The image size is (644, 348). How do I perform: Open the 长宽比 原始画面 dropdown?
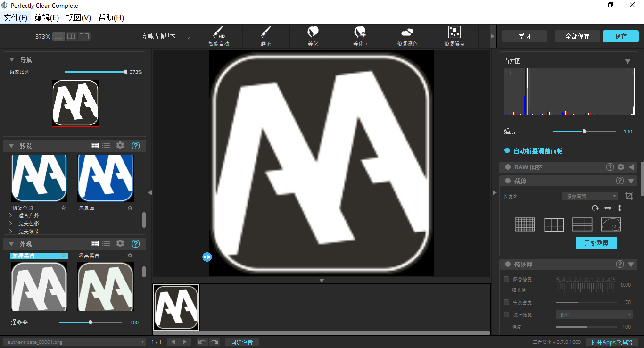pos(590,196)
